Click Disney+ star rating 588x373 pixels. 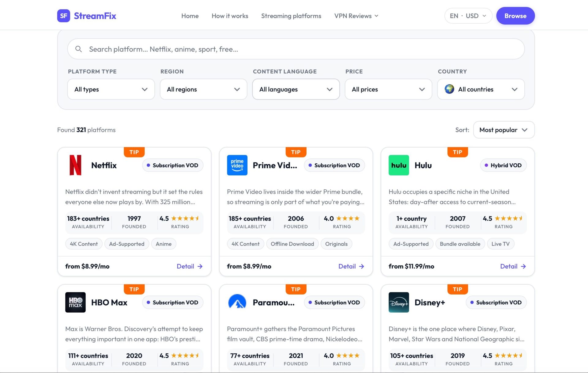[x=508, y=356]
